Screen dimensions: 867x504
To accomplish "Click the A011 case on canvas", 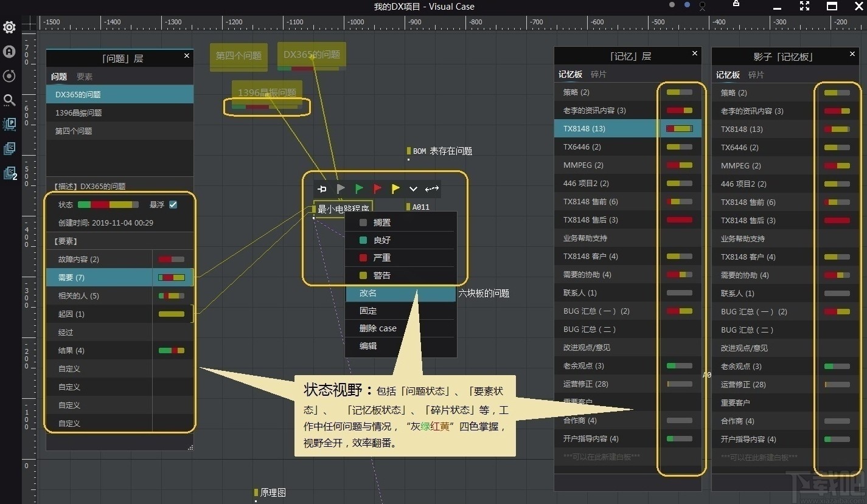I will [x=419, y=207].
